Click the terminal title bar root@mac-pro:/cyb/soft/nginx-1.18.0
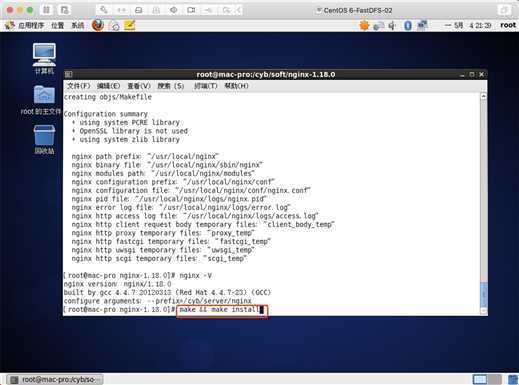519x385 pixels. 266,74
